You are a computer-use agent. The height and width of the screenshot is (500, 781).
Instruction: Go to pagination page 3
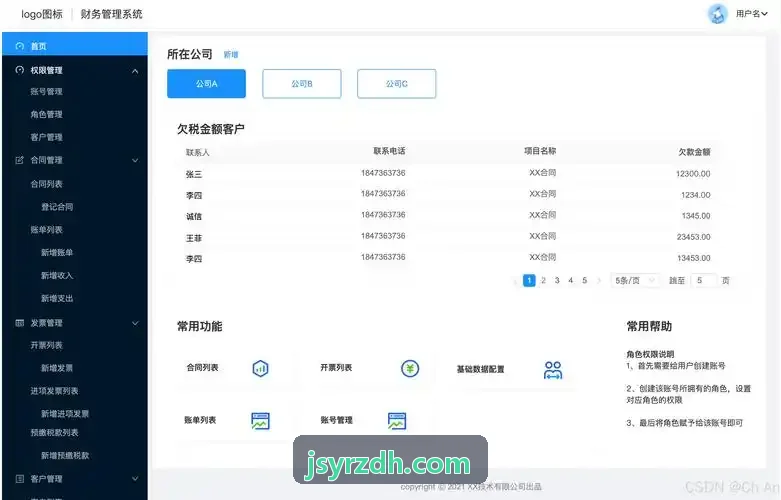(x=557, y=280)
